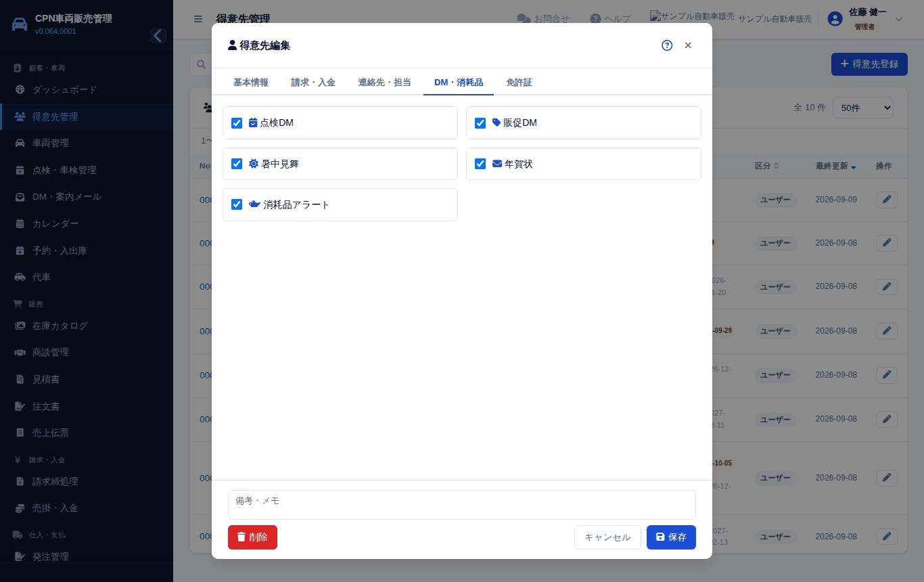Viewport: 924px width, 582px height.
Task: Open the 免許証 tab
Action: [x=519, y=83]
